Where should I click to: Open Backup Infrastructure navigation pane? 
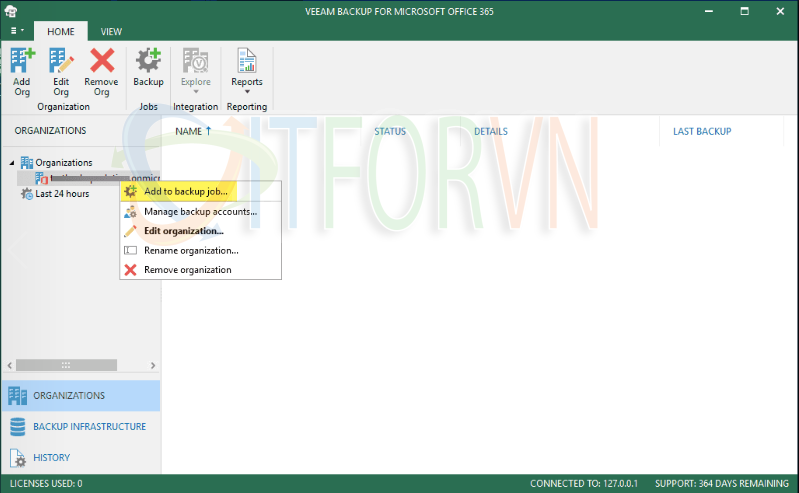(x=89, y=427)
